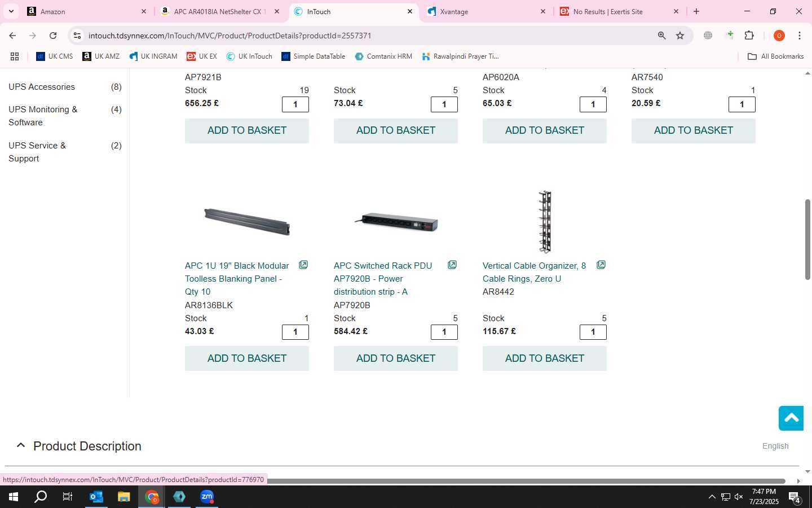View site information icon in address bar
This screenshot has height=508, width=812.
(x=77, y=36)
